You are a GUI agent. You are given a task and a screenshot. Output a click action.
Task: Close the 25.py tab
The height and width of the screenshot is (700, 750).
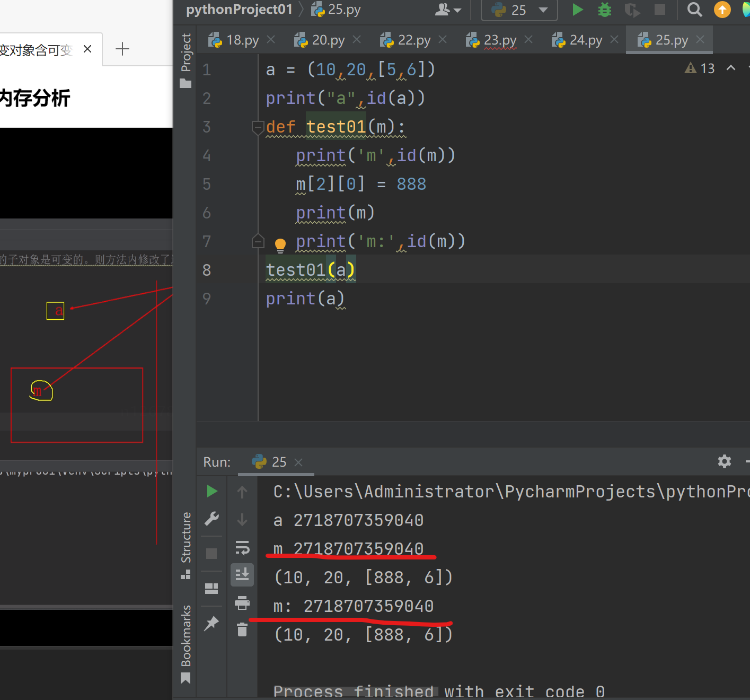tap(700, 39)
